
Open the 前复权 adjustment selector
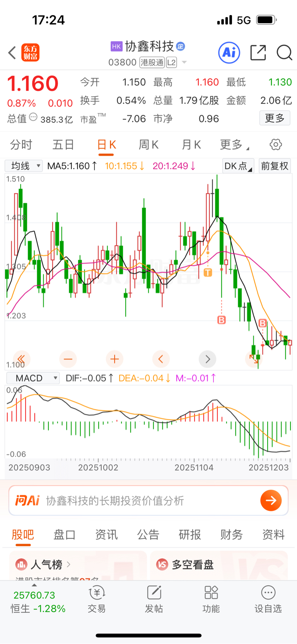click(x=275, y=166)
